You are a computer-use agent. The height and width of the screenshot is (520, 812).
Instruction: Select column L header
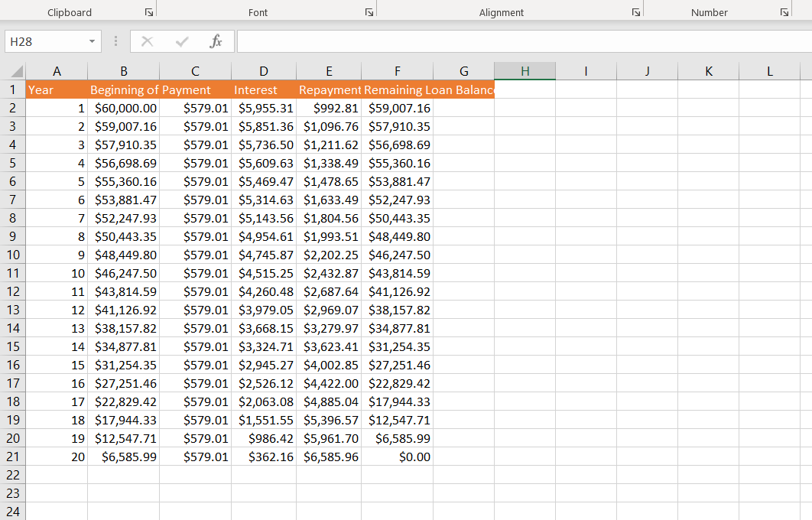pos(769,71)
